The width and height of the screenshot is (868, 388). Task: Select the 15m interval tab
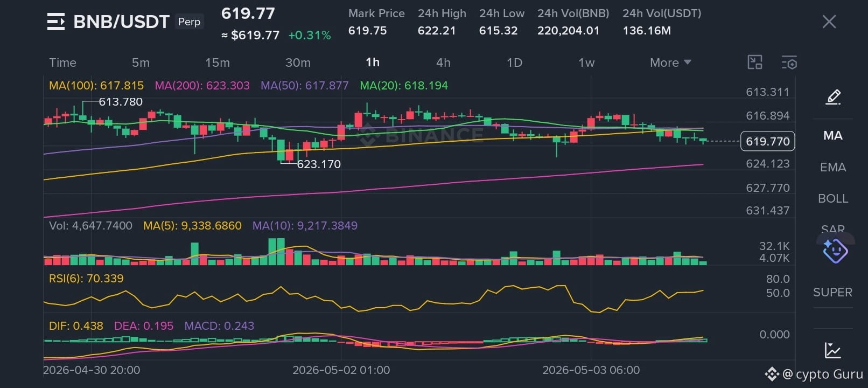pyautogui.click(x=218, y=63)
